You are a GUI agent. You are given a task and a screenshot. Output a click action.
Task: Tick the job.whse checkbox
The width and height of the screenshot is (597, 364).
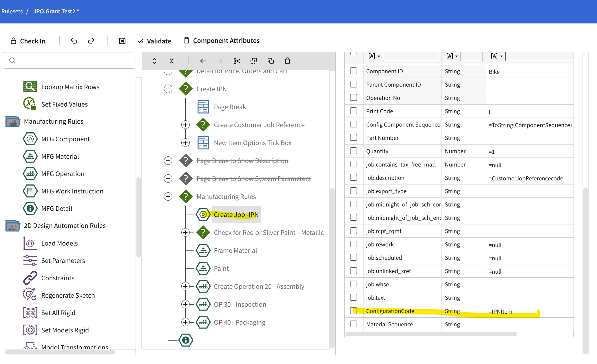pyautogui.click(x=353, y=284)
